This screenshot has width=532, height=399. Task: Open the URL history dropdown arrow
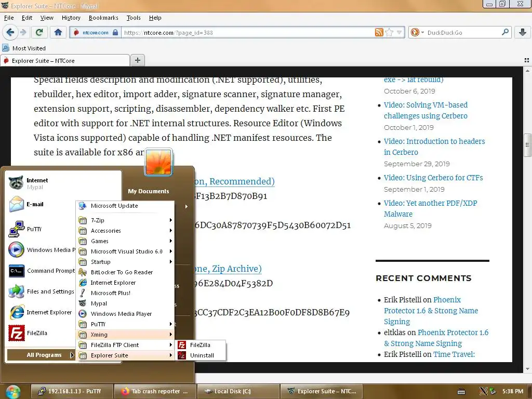[x=400, y=33]
